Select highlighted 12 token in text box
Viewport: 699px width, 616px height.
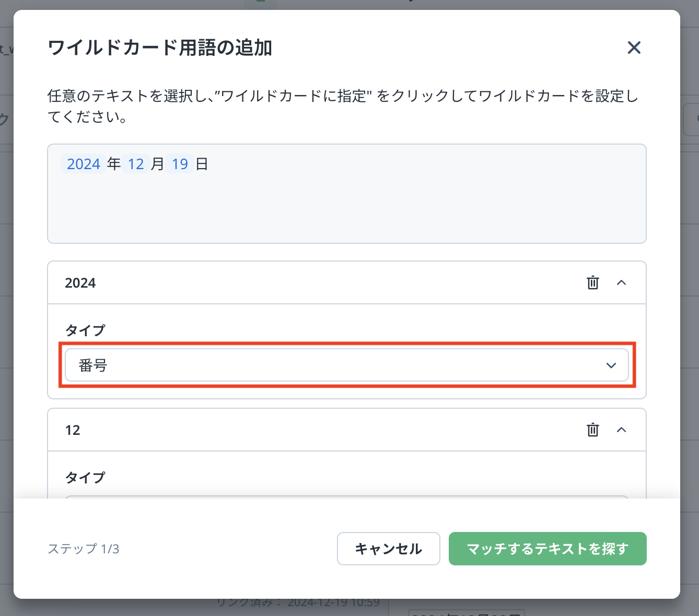click(x=136, y=164)
